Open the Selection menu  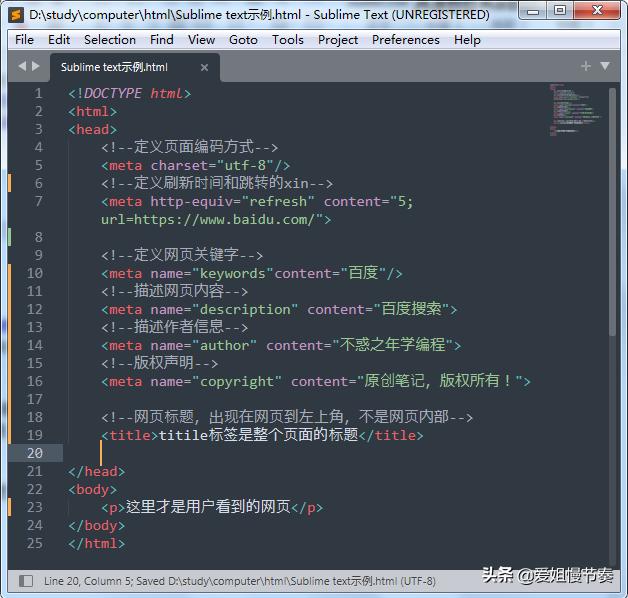[110, 40]
